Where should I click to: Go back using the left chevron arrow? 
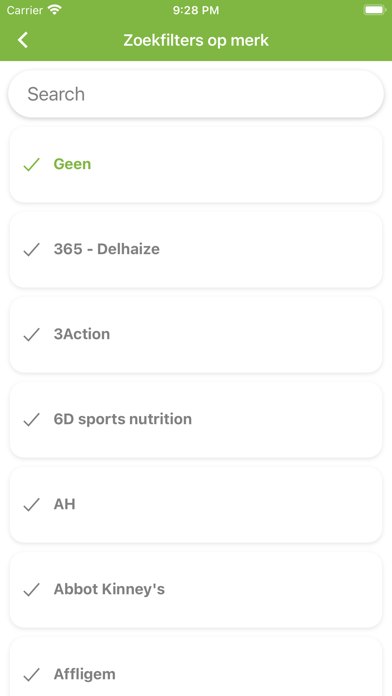pos(23,40)
